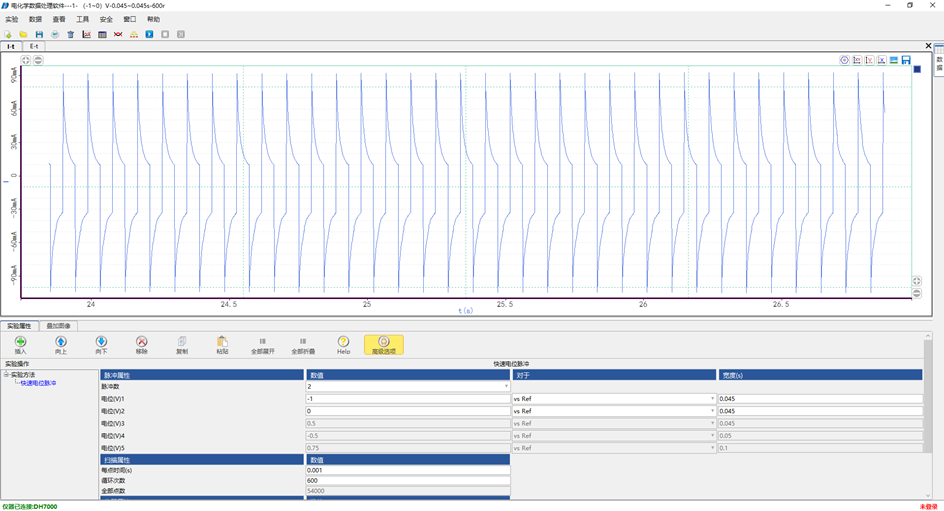
Task: Open the chart view toolbar icon
Action: click(x=87, y=34)
